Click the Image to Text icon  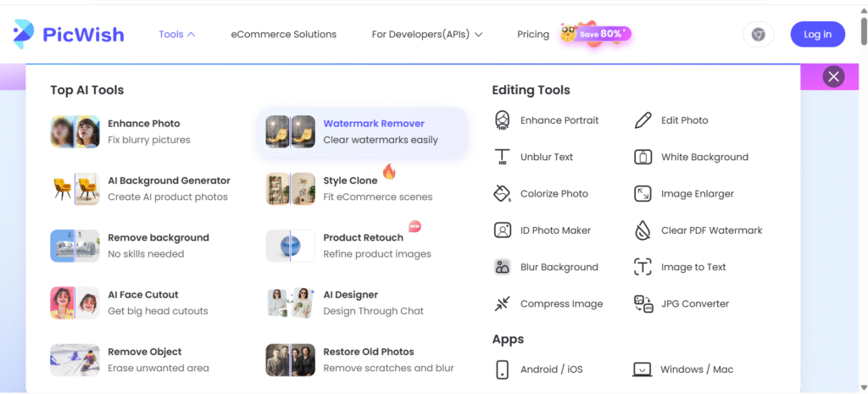(x=643, y=267)
